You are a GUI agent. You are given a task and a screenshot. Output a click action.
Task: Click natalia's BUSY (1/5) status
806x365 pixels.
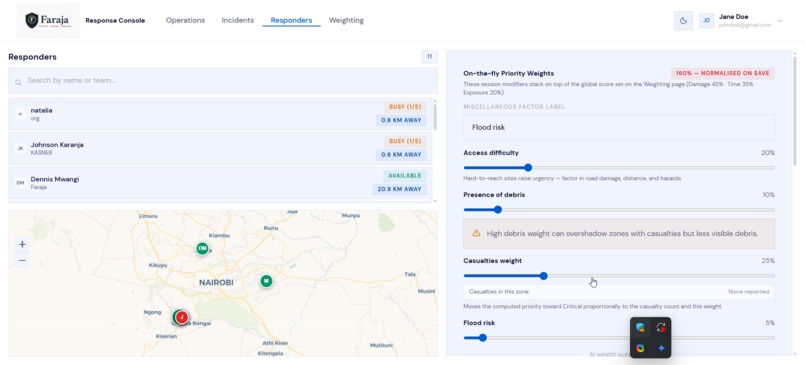tap(405, 107)
